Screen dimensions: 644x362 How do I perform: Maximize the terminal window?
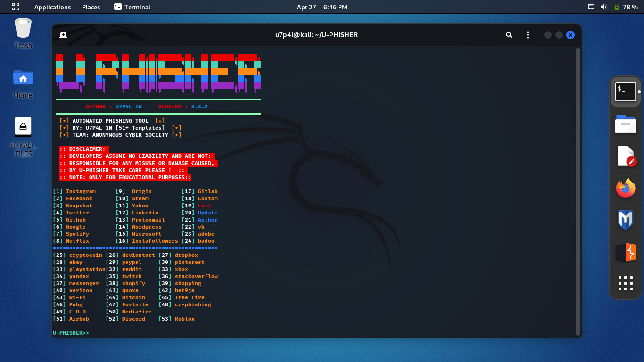pyautogui.click(x=559, y=35)
